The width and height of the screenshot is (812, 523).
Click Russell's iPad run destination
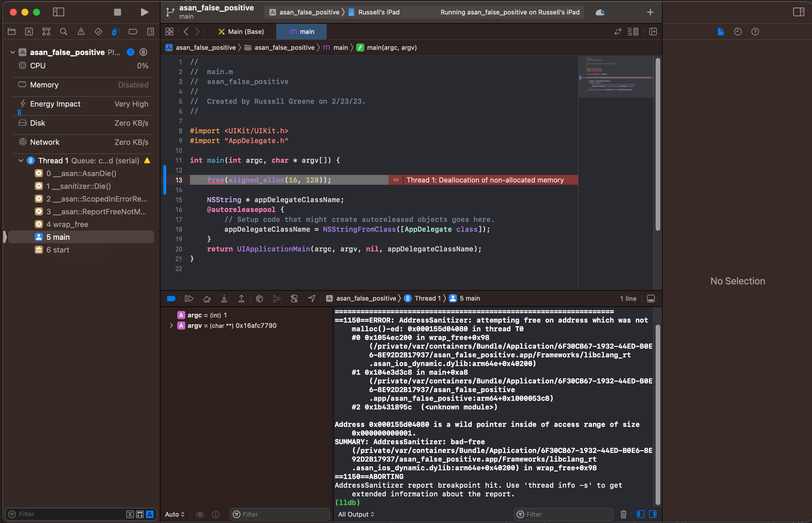pos(378,12)
